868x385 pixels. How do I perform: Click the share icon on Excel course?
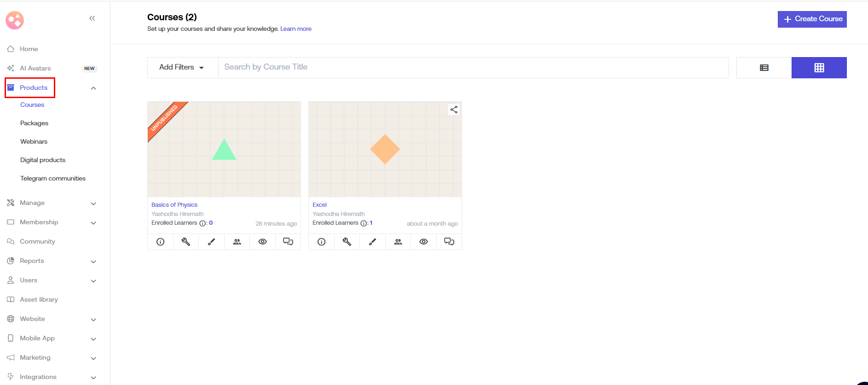[x=454, y=110]
